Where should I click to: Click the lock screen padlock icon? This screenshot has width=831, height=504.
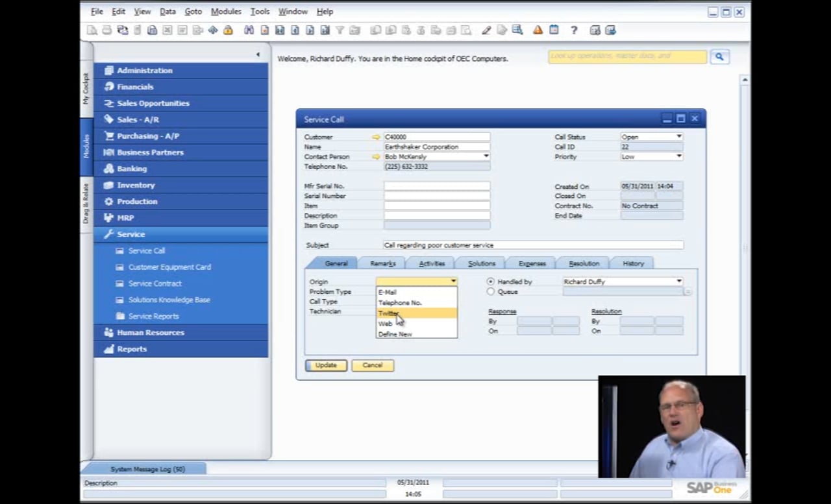tap(229, 30)
